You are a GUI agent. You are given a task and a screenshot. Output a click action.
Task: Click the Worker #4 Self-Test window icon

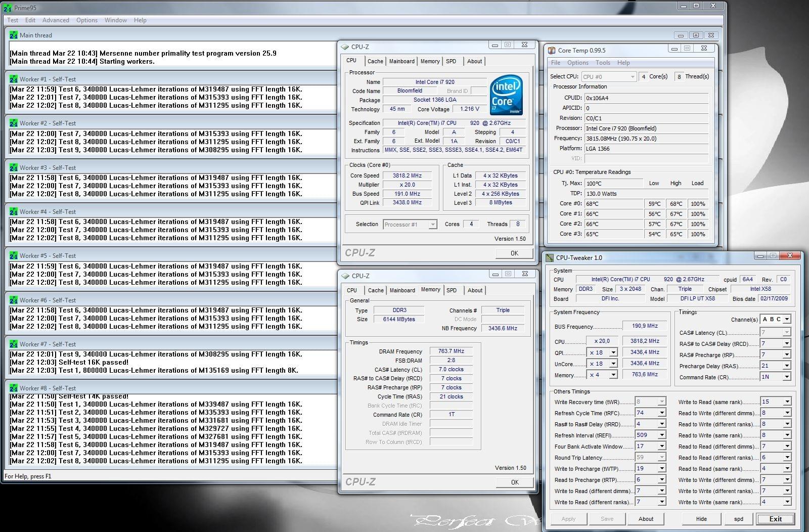[14, 211]
